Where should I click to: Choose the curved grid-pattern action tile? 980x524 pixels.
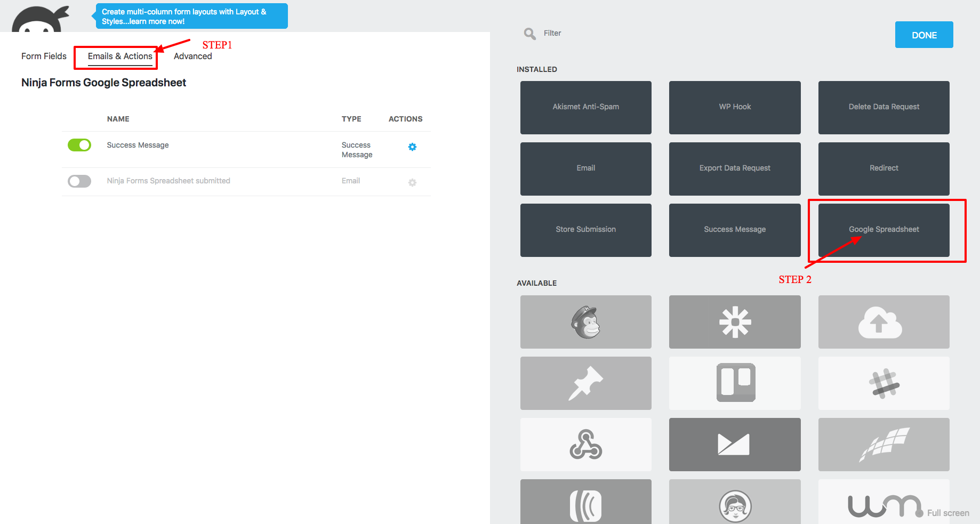[884, 445]
